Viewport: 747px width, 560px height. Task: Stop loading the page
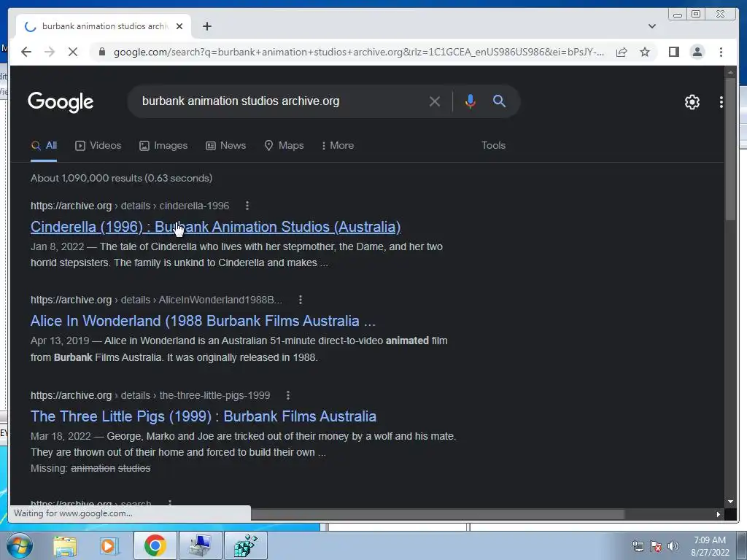[72, 52]
